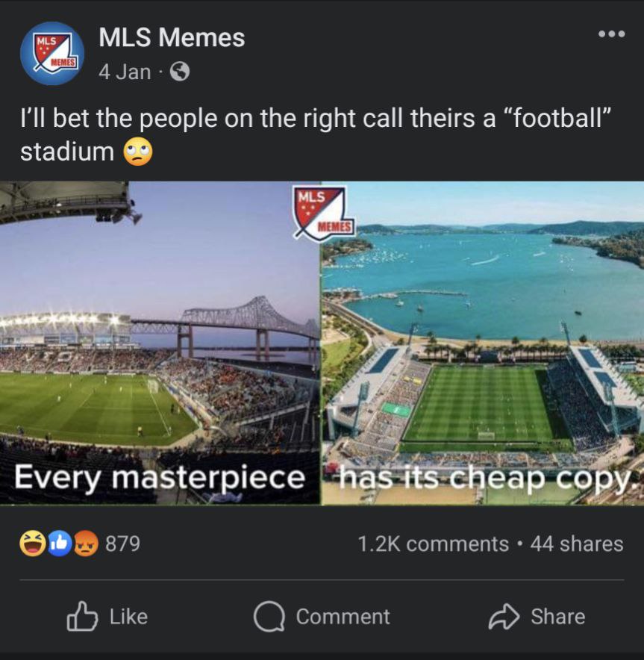Image resolution: width=644 pixels, height=660 pixels.
Task: Click the MLS Memes watermark logo on image
Action: pos(324,214)
